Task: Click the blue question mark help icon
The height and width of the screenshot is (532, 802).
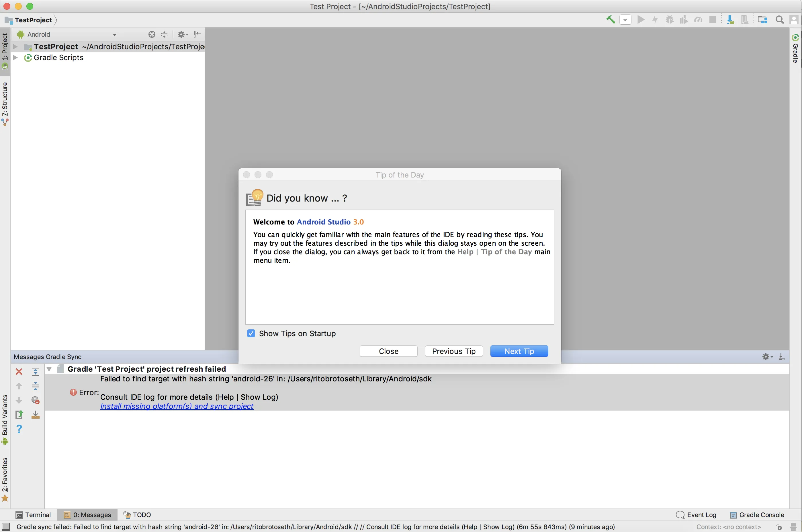Action: click(x=19, y=429)
